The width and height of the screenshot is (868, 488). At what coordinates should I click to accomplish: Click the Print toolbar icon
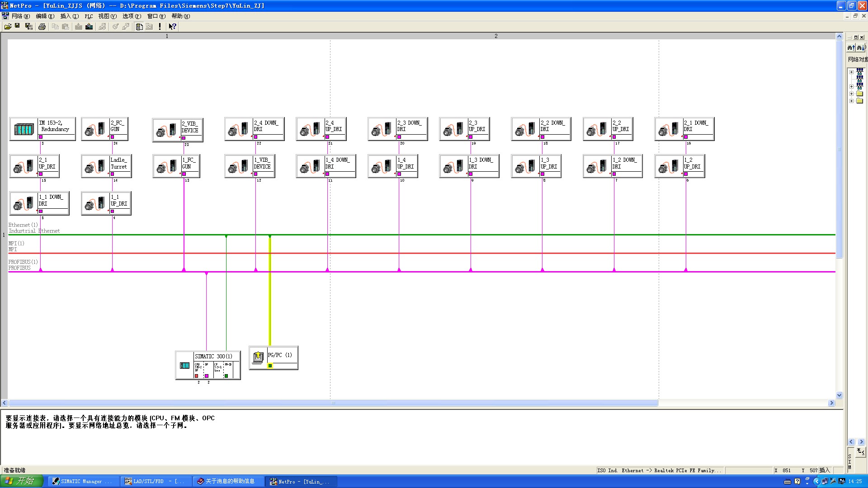click(42, 27)
